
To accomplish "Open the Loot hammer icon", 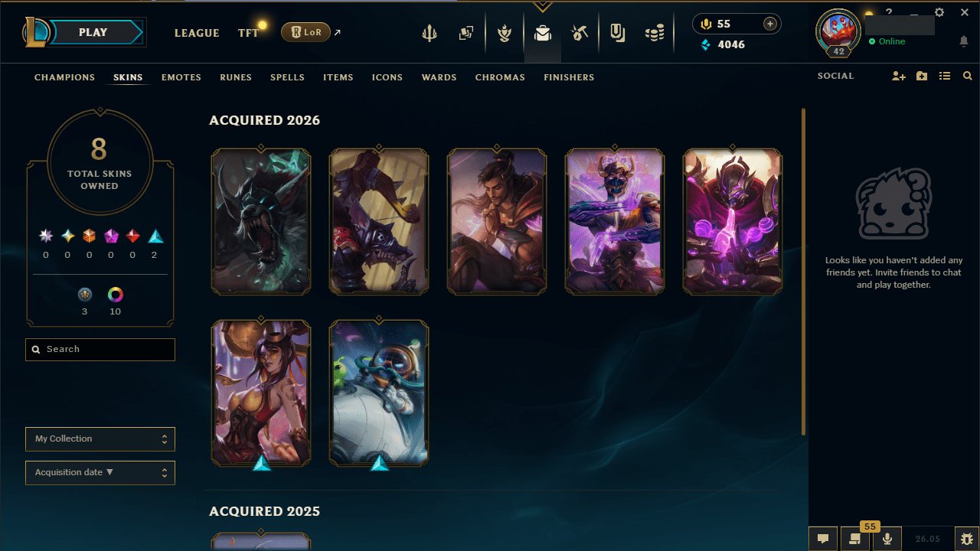I will pyautogui.click(x=580, y=33).
